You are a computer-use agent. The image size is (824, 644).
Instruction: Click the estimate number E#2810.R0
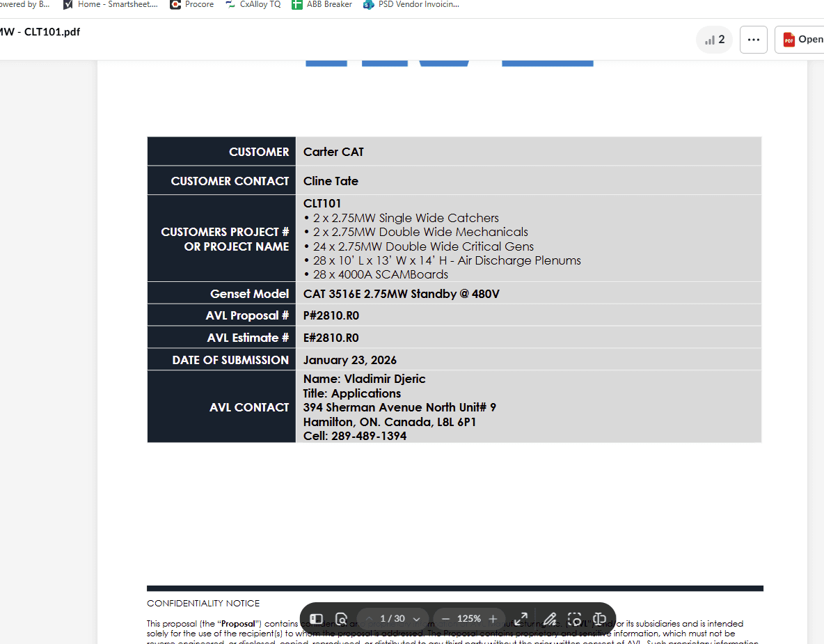coord(331,338)
